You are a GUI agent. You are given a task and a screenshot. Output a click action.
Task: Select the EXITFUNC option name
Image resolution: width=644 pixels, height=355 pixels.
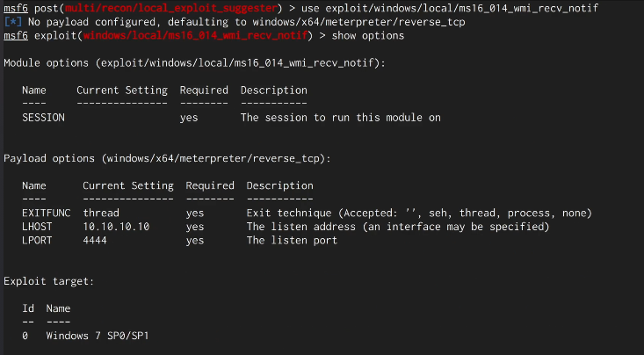46,214
